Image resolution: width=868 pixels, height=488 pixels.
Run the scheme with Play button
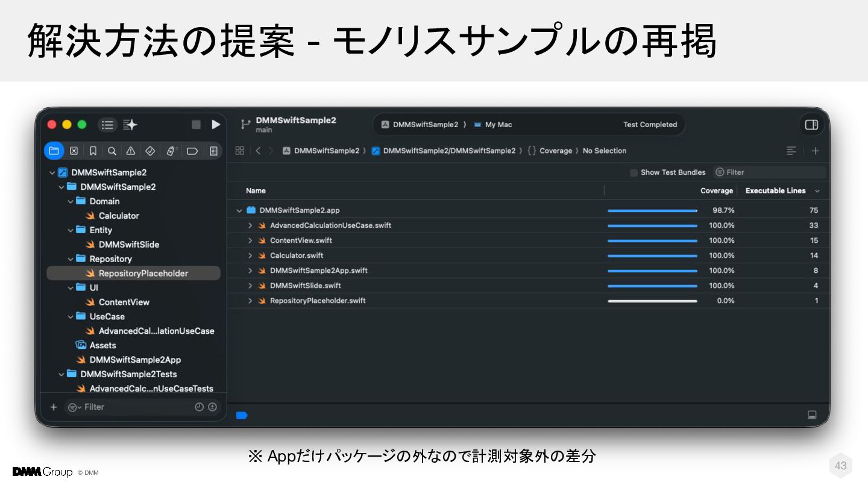[216, 125]
